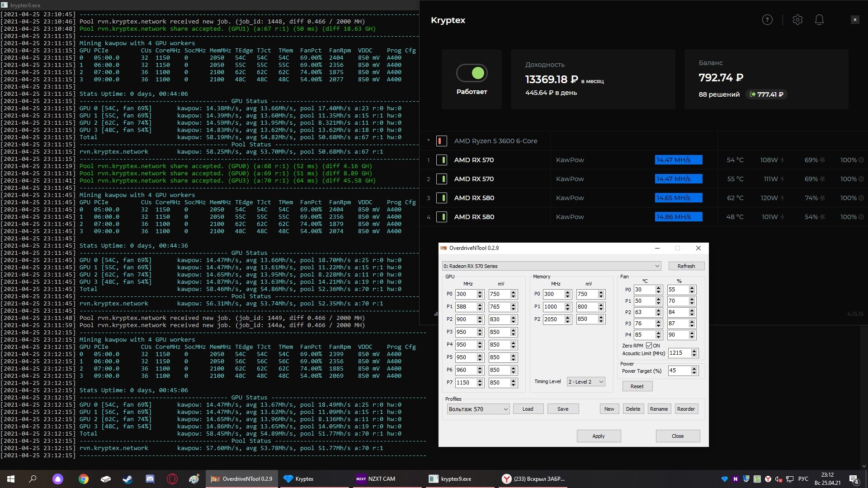Switch to the Yandex browser taskbar item

coord(532,479)
